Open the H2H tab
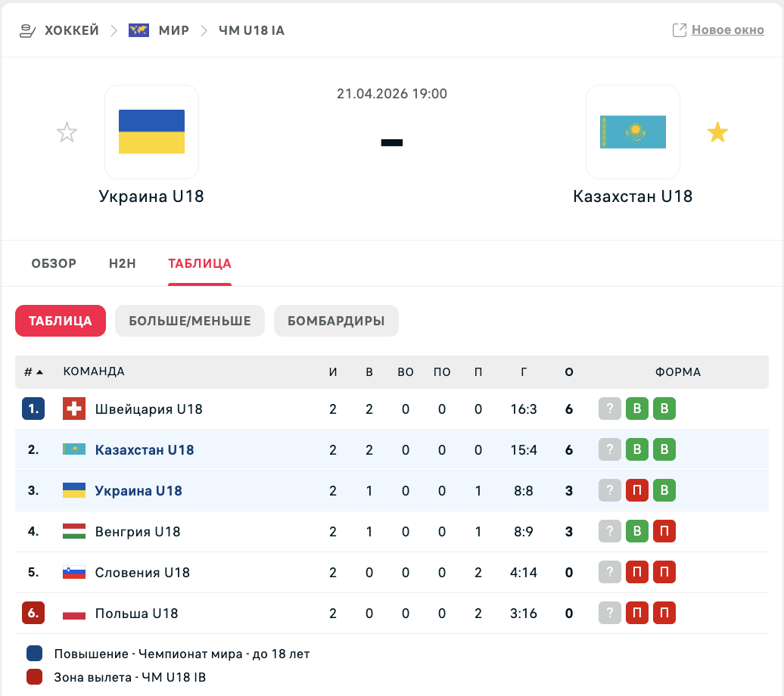The width and height of the screenshot is (784, 696). 122,264
